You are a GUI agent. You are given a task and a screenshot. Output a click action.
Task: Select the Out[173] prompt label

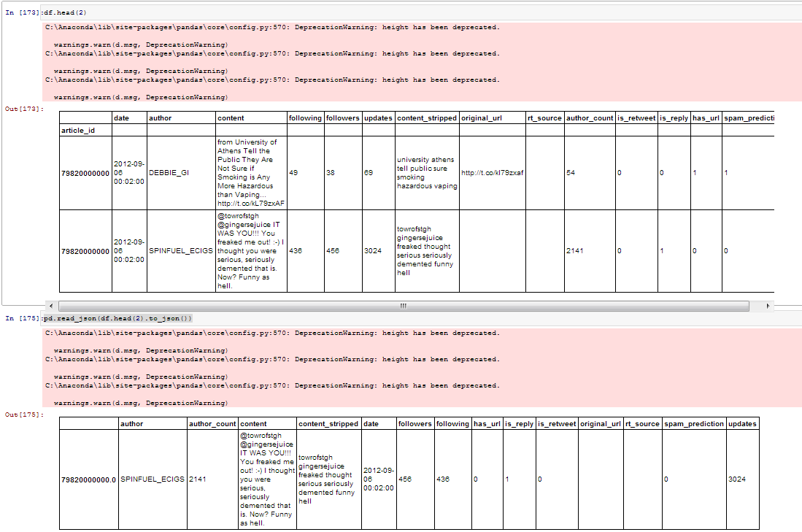[x=24, y=109]
